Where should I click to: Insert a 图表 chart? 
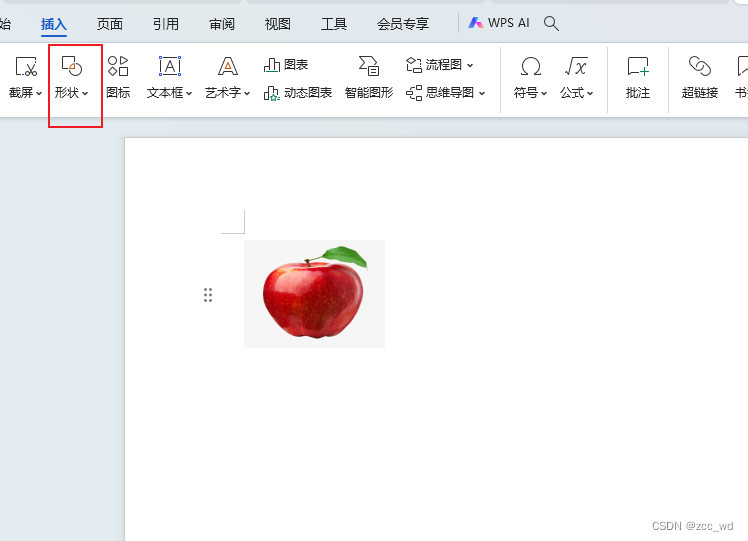click(286, 65)
